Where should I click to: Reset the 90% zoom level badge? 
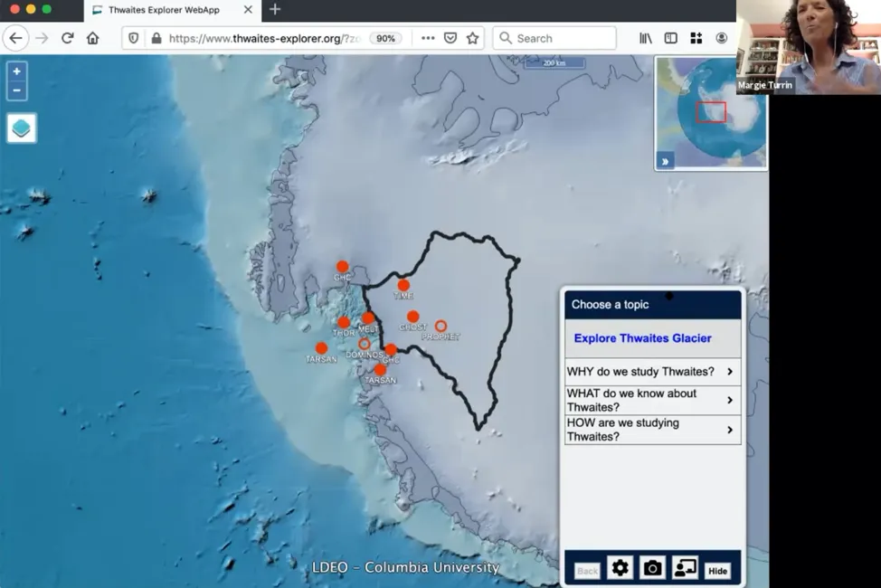click(385, 38)
